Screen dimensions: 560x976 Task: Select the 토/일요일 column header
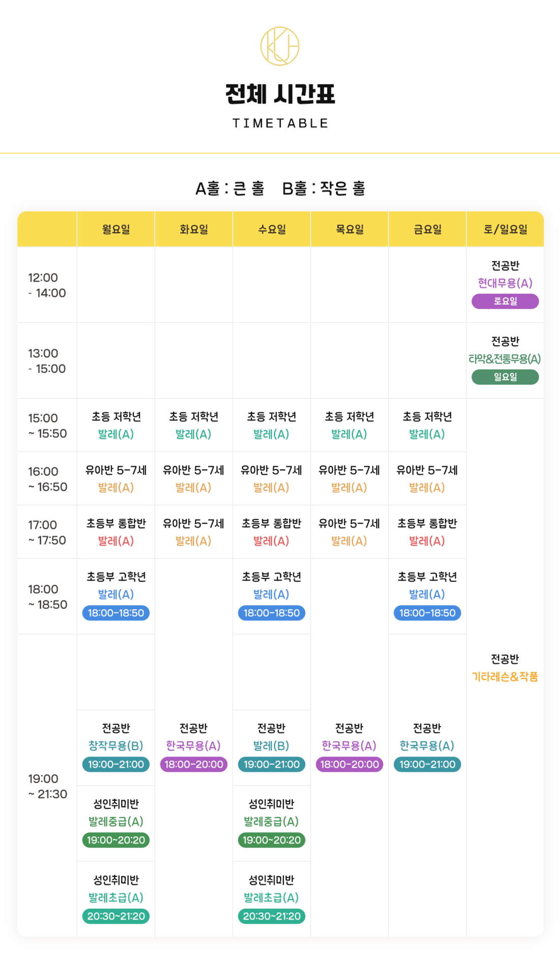[x=505, y=229]
